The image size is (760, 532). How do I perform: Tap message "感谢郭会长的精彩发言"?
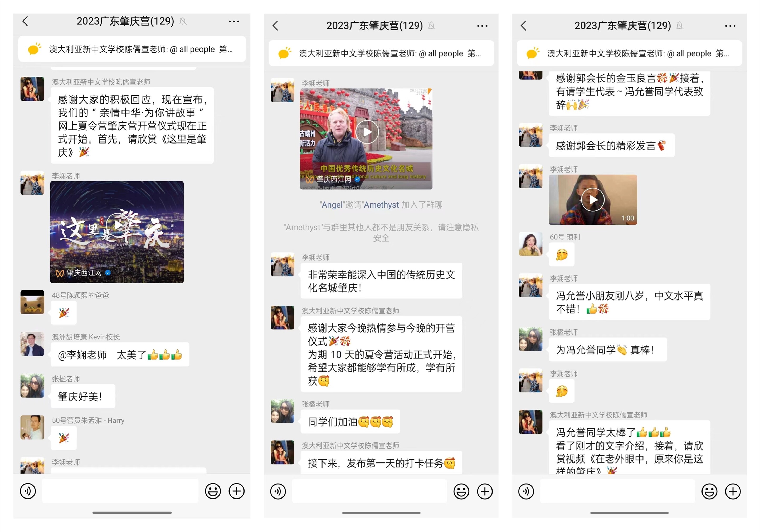click(611, 145)
